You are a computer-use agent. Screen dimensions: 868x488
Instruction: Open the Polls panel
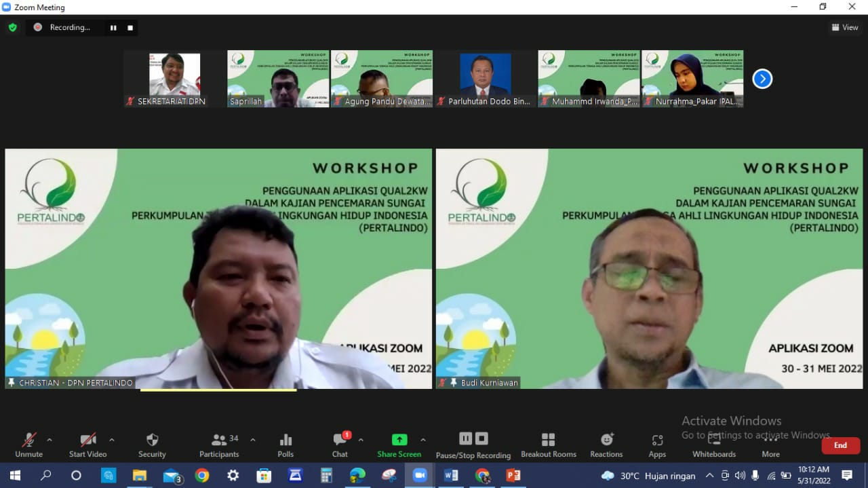(285, 445)
